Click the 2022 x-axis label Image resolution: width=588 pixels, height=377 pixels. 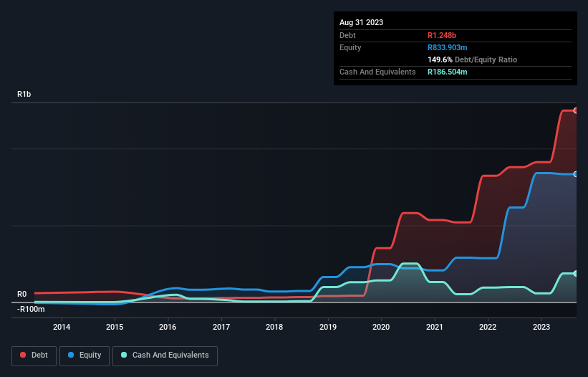(x=488, y=327)
